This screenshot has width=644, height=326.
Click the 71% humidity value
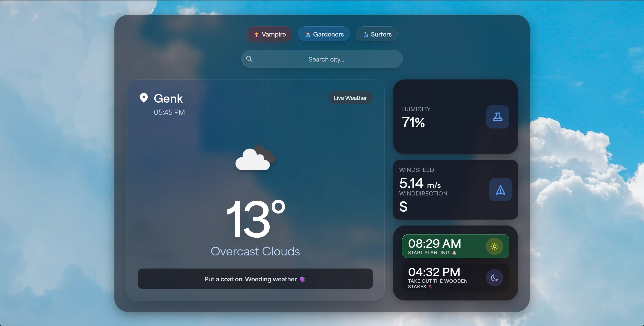pyautogui.click(x=413, y=122)
